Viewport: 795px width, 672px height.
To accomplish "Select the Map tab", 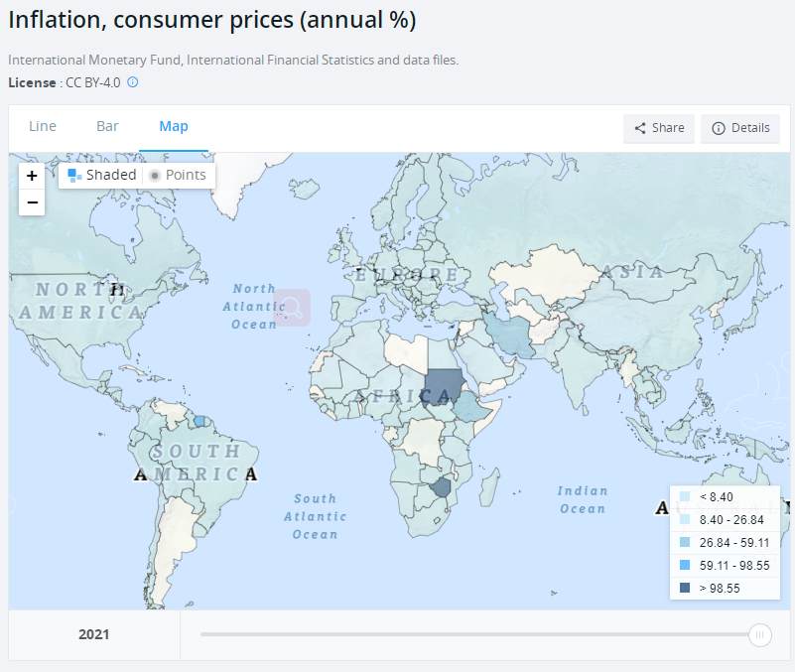I will 174,126.
